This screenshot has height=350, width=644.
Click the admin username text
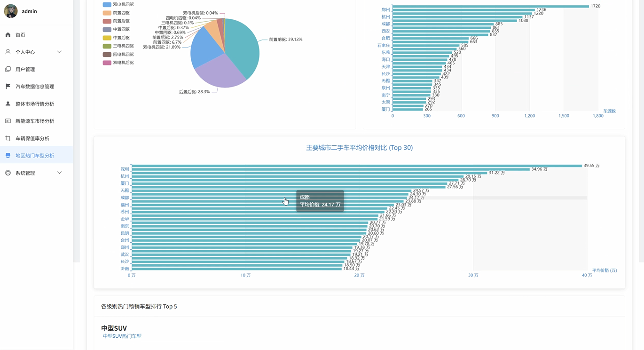coord(29,11)
